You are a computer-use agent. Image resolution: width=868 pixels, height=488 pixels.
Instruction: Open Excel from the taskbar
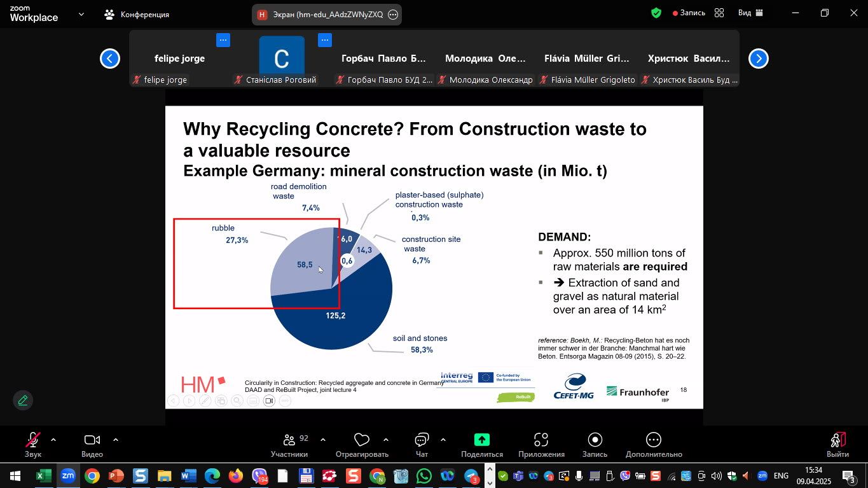pyautogui.click(x=43, y=475)
